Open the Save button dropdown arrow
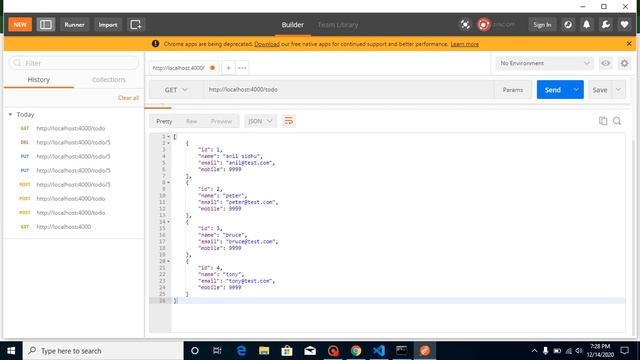 point(618,90)
